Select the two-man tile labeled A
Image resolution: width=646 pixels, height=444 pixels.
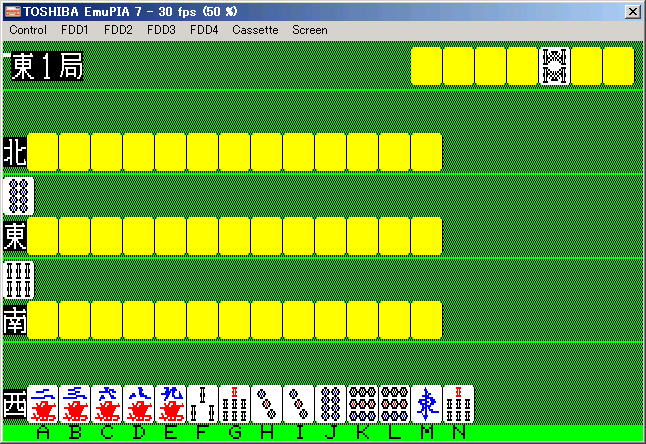(43, 405)
